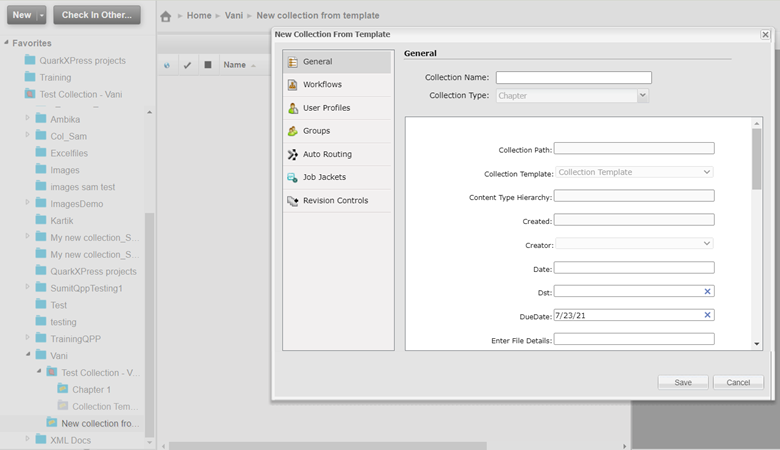Click the New button

click(22, 15)
